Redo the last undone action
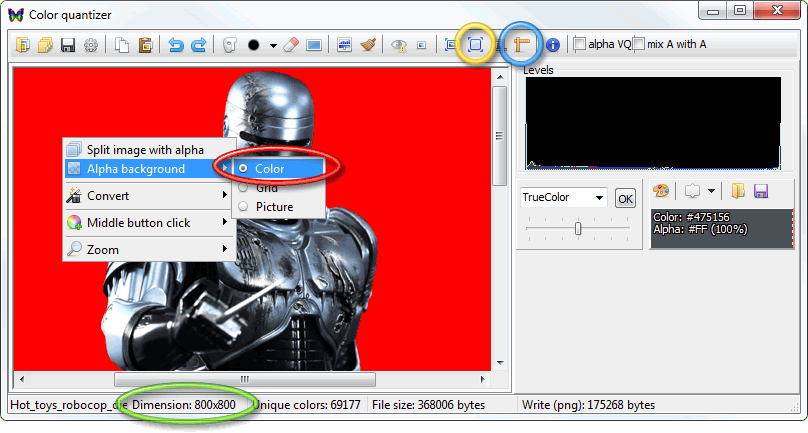This screenshot has width=808, height=433. click(198, 45)
